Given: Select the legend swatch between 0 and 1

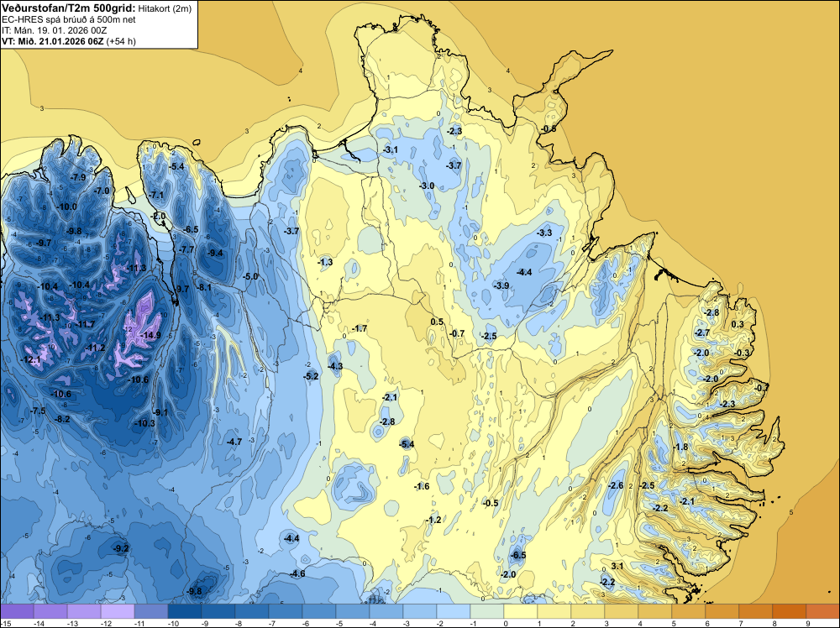Looking at the screenshot, I should click(521, 611).
